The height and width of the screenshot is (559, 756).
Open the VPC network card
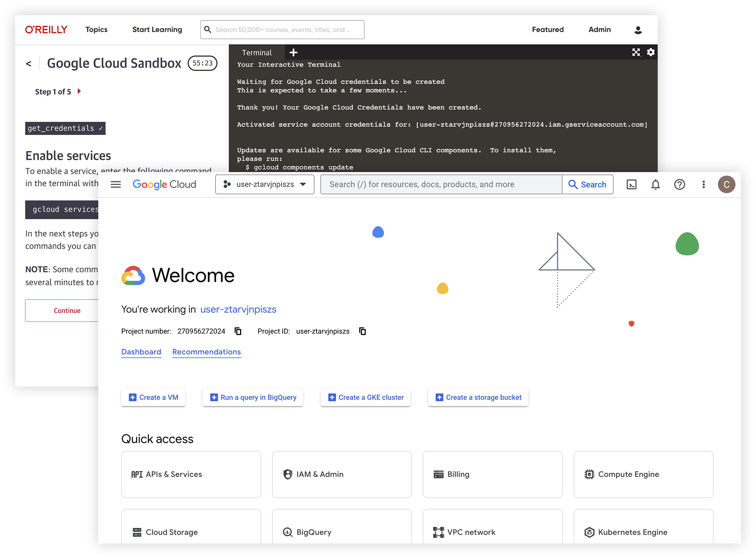point(493,527)
